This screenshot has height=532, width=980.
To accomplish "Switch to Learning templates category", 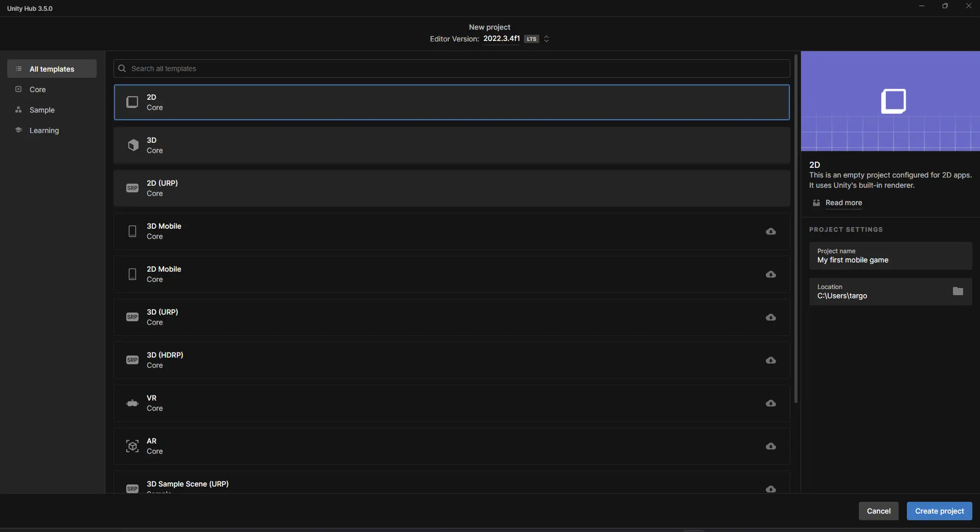I will tap(52, 130).
